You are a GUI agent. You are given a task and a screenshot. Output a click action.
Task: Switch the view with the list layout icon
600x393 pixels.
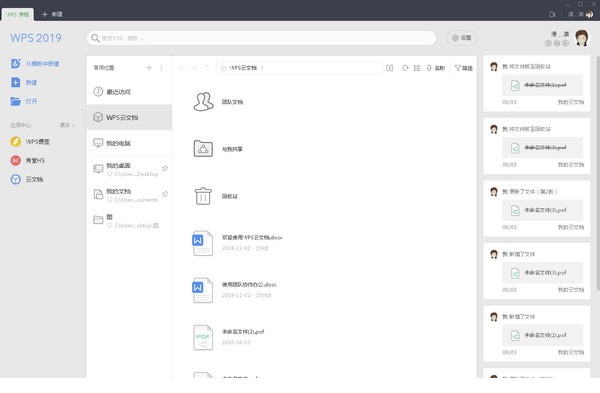tap(417, 68)
